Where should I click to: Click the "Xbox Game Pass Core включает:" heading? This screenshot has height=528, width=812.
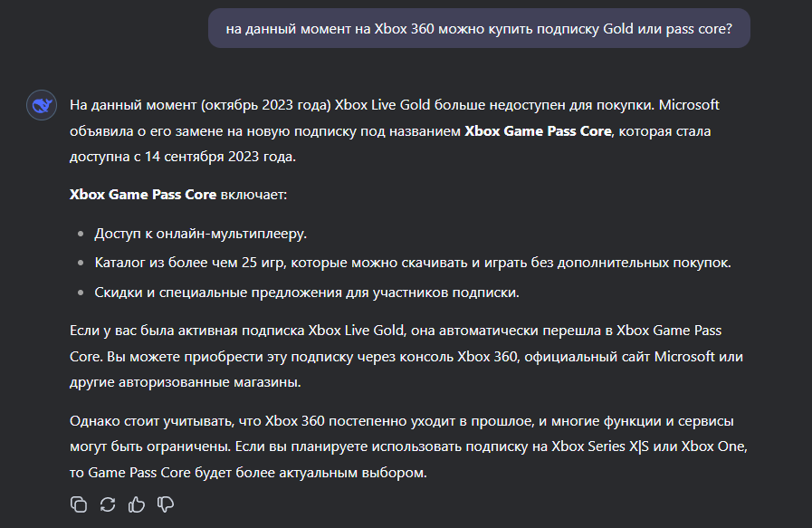click(178, 195)
